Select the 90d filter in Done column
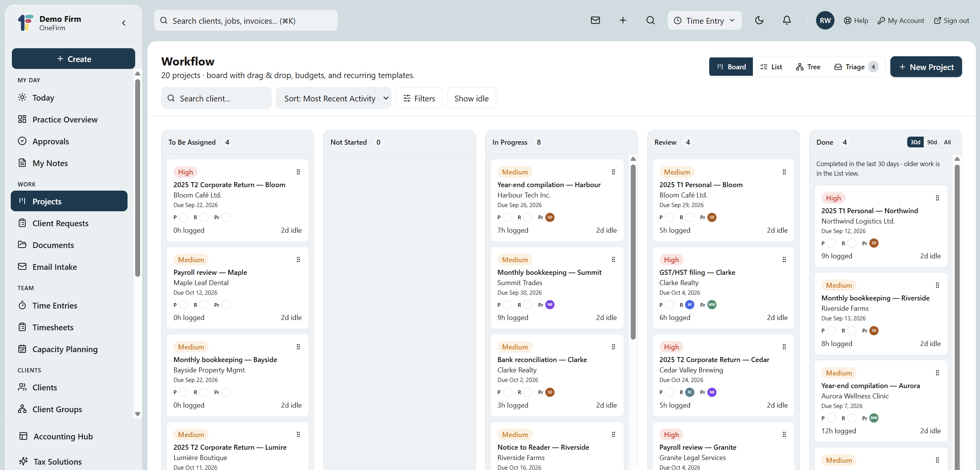This screenshot has width=980, height=470. [932, 142]
